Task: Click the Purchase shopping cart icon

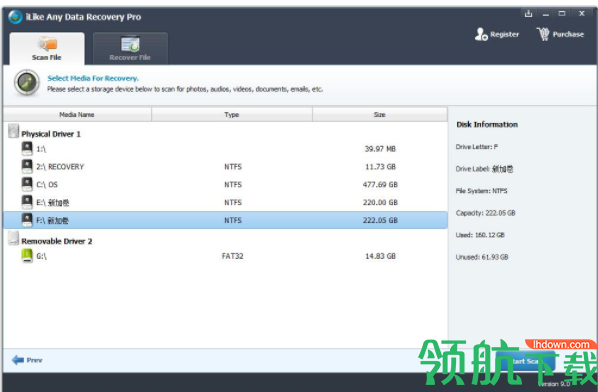Action: 543,34
